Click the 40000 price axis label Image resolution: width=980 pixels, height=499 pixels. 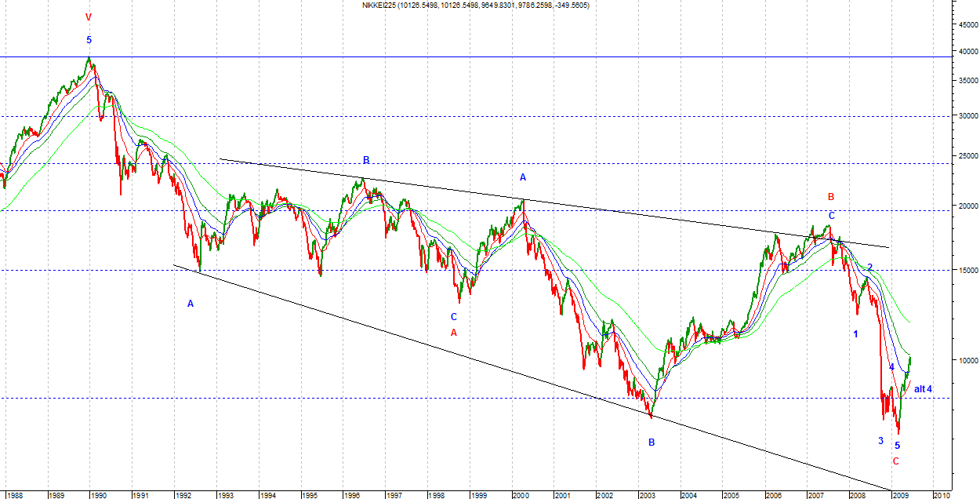click(963, 52)
